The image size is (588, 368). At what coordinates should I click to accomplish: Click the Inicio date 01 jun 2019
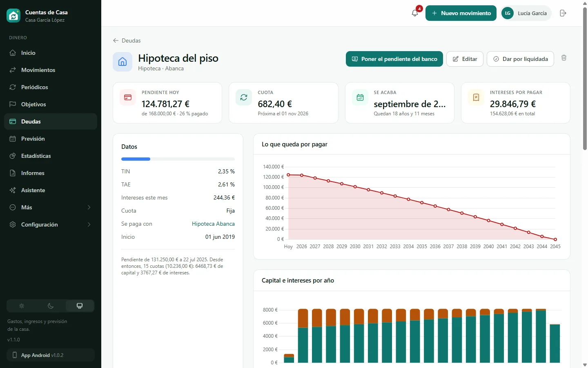pos(220,237)
